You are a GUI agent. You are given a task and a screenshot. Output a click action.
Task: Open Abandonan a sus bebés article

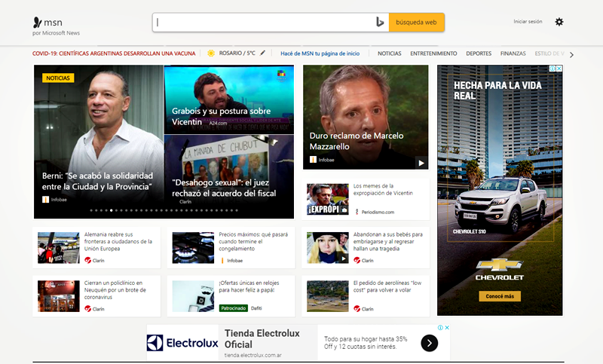click(x=387, y=241)
